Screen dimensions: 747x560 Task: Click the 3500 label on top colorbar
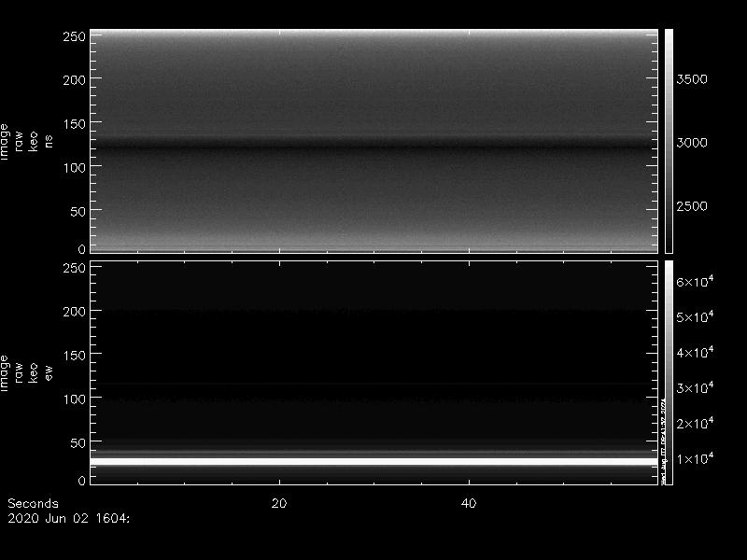[x=692, y=79]
